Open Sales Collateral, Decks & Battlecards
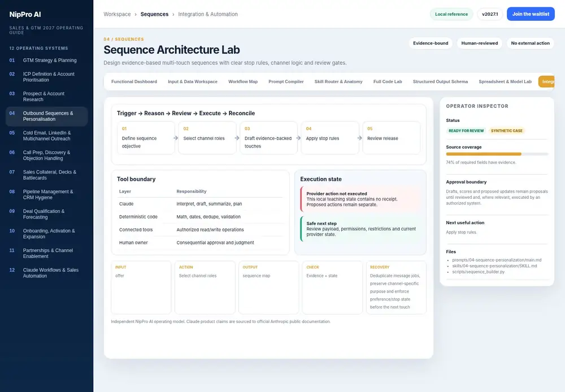 [46, 175]
